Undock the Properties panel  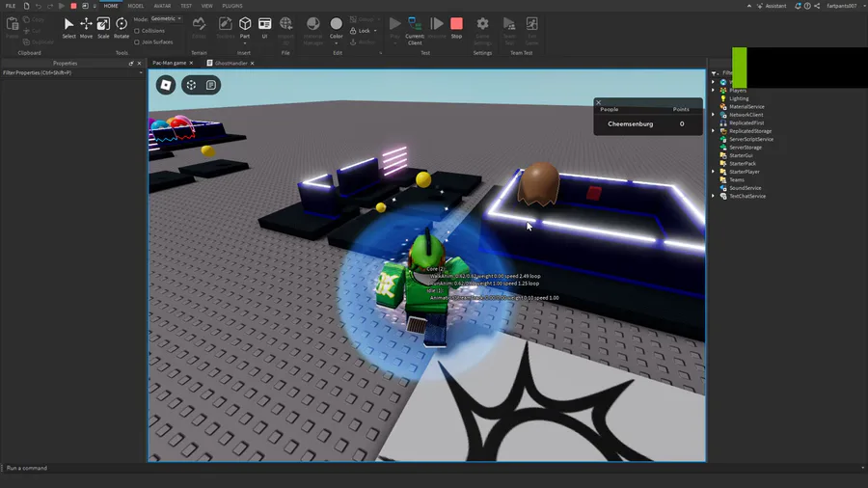point(131,63)
